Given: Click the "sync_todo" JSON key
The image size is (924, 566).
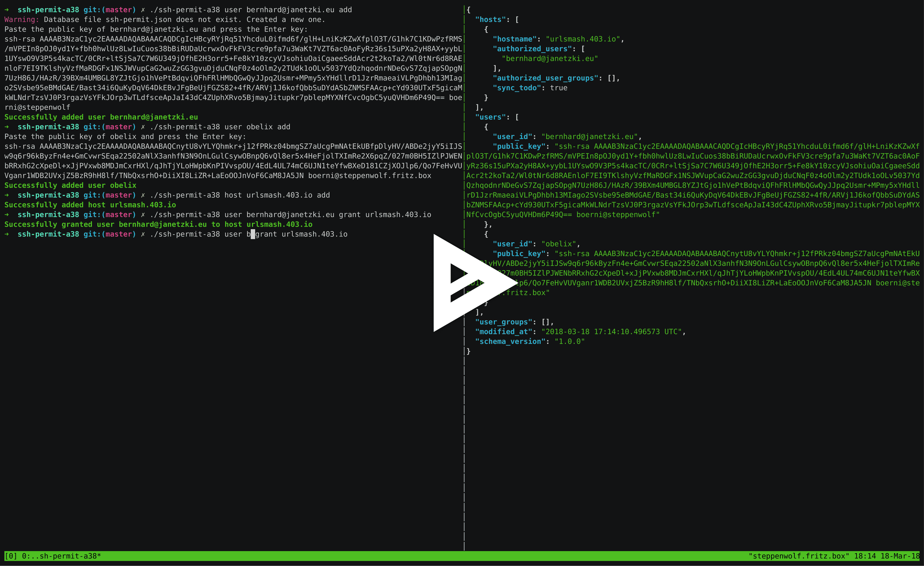Looking at the screenshot, I should (517, 88).
